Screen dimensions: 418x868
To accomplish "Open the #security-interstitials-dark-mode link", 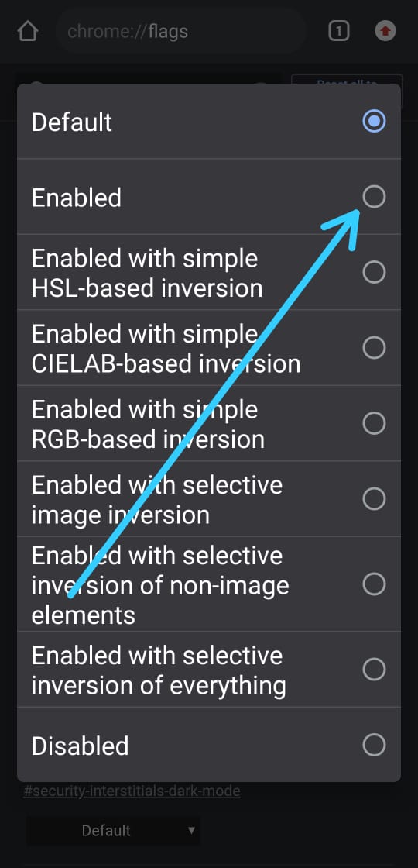I will pyautogui.click(x=132, y=790).
